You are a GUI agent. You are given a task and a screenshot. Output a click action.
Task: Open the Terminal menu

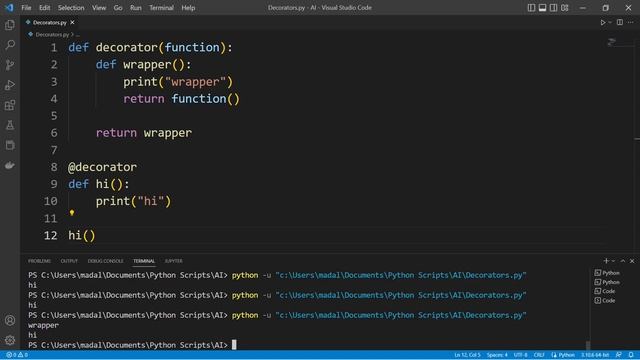(161, 8)
